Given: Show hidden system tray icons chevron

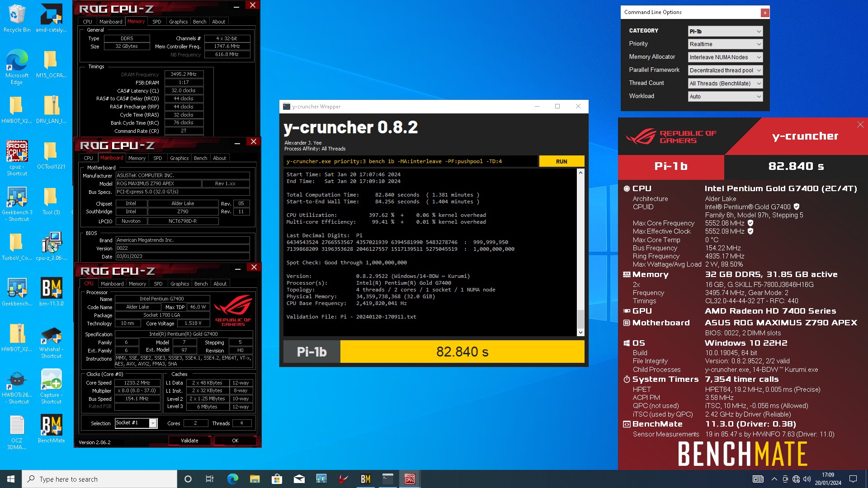Looking at the screenshot, I should pos(774,479).
